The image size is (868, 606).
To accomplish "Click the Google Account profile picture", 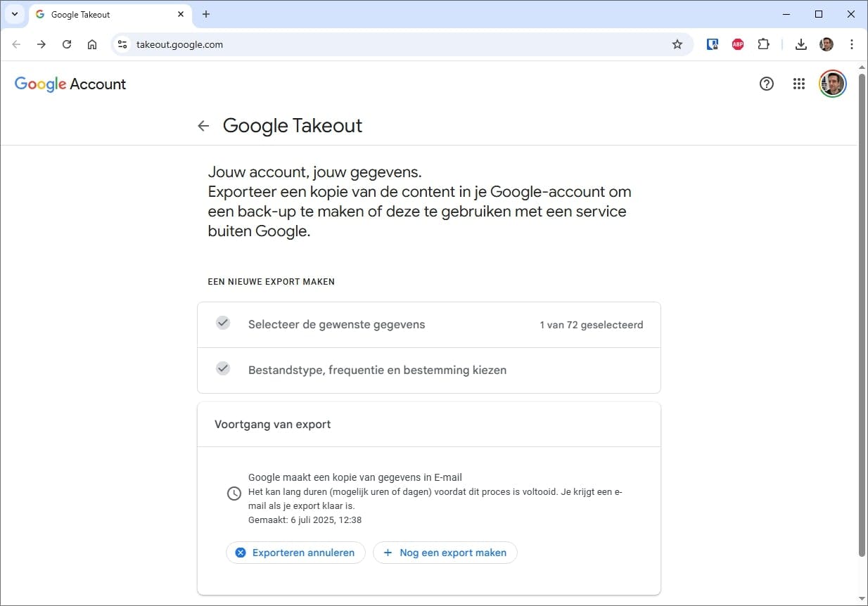I will (x=832, y=84).
